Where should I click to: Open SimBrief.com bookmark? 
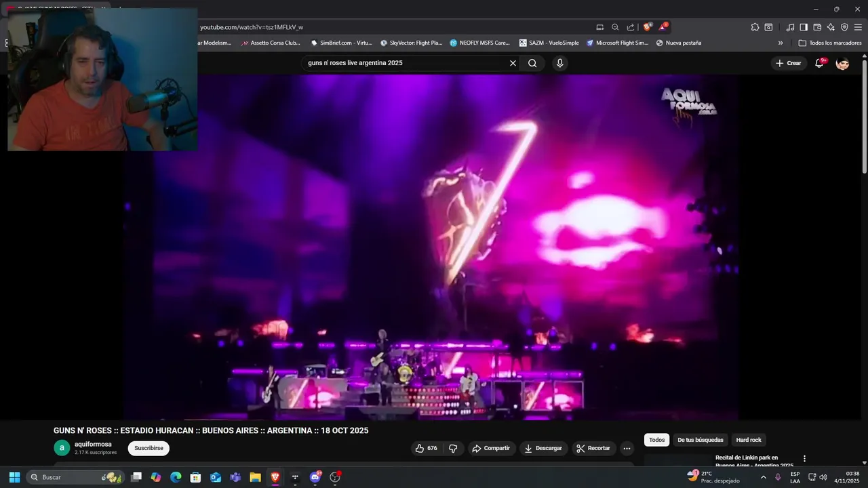(342, 43)
